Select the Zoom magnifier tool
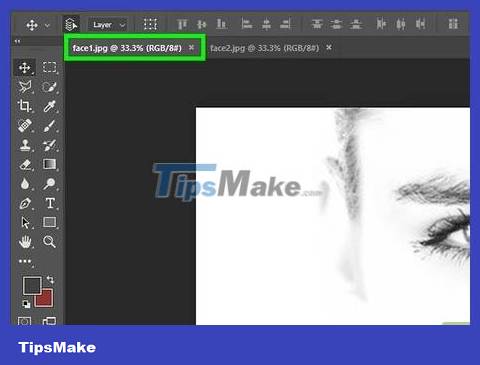Image resolution: width=480 pixels, height=365 pixels. point(49,241)
